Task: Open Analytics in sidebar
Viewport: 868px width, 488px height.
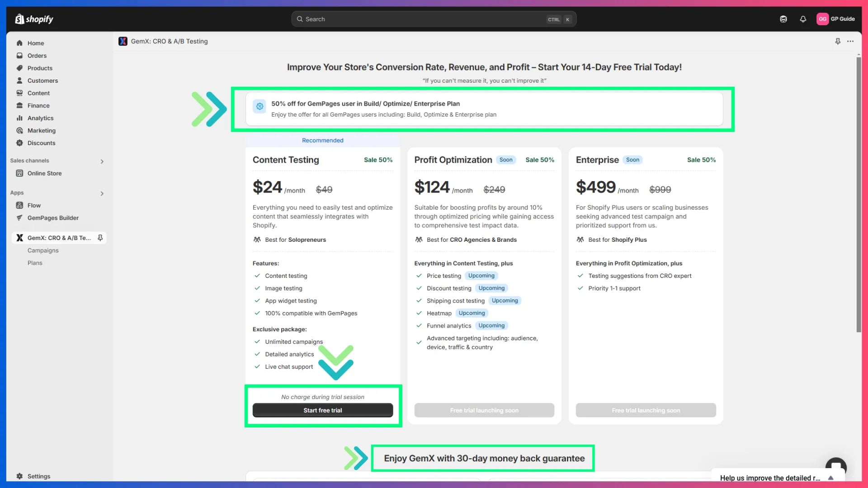Action: click(x=40, y=118)
